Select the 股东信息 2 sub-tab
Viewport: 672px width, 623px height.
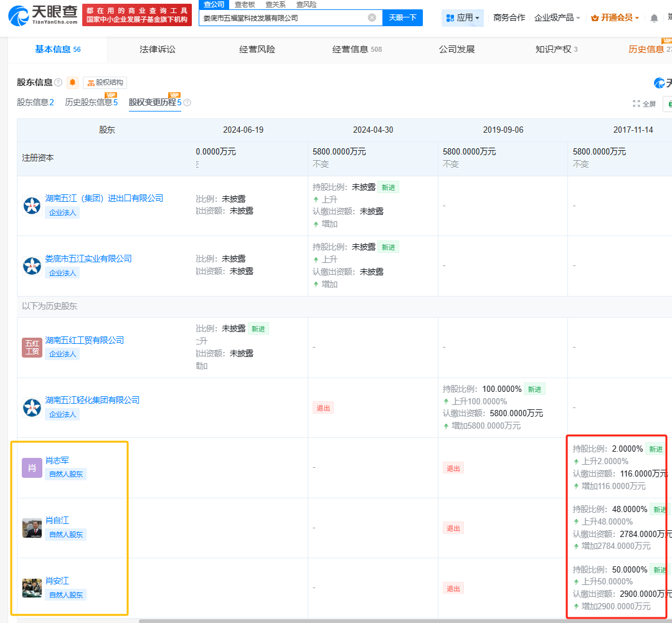35,102
